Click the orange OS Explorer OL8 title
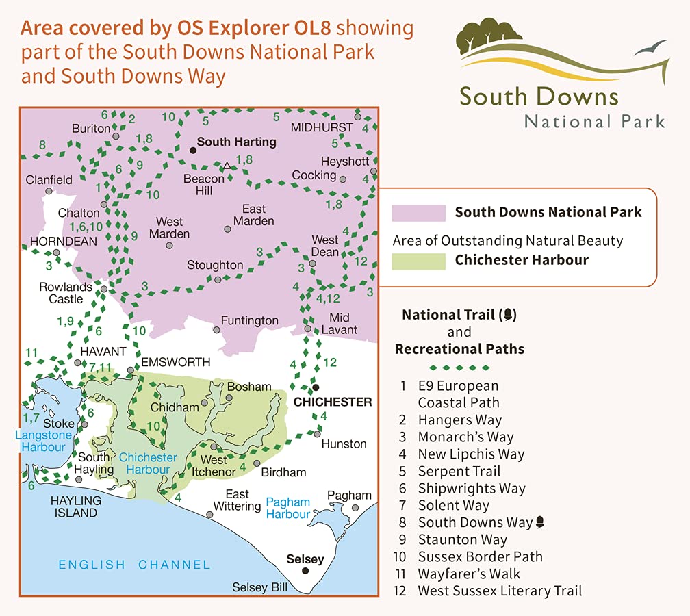The height and width of the screenshot is (616, 690). [x=217, y=29]
